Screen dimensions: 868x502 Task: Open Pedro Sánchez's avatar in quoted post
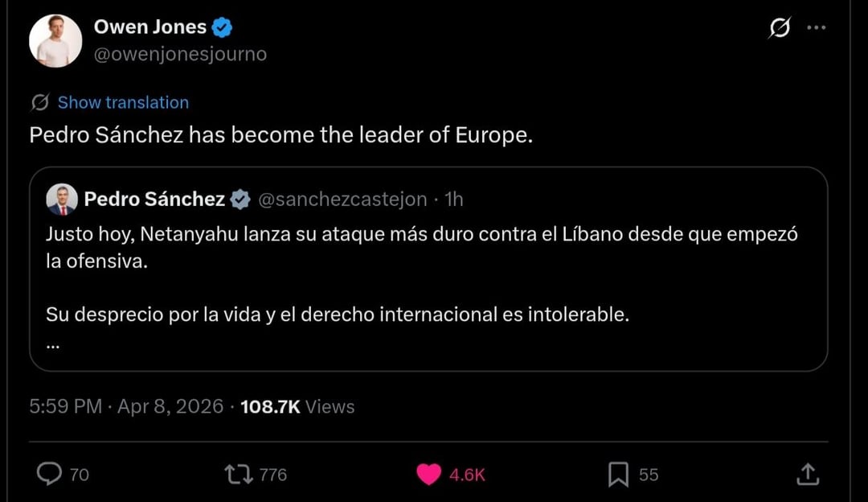pos(62,200)
